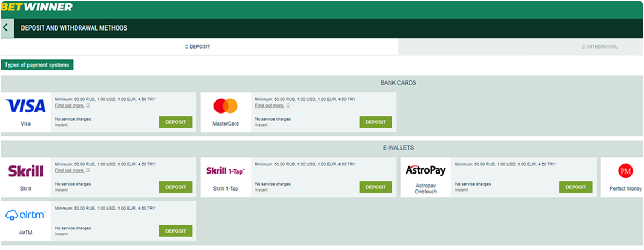Deposit using MasterCard
This screenshot has width=644, height=250.
tap(376, 122)
